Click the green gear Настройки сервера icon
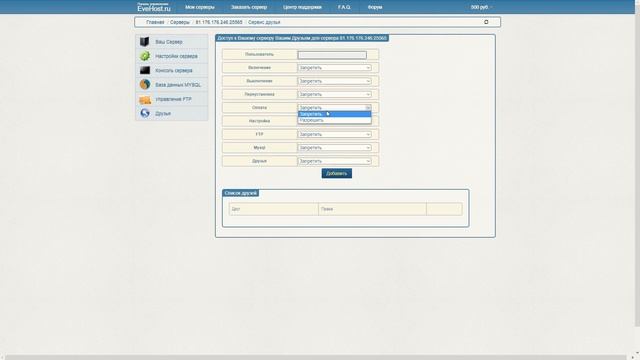Viewport: 640px width, 360px height. [144, 56]
